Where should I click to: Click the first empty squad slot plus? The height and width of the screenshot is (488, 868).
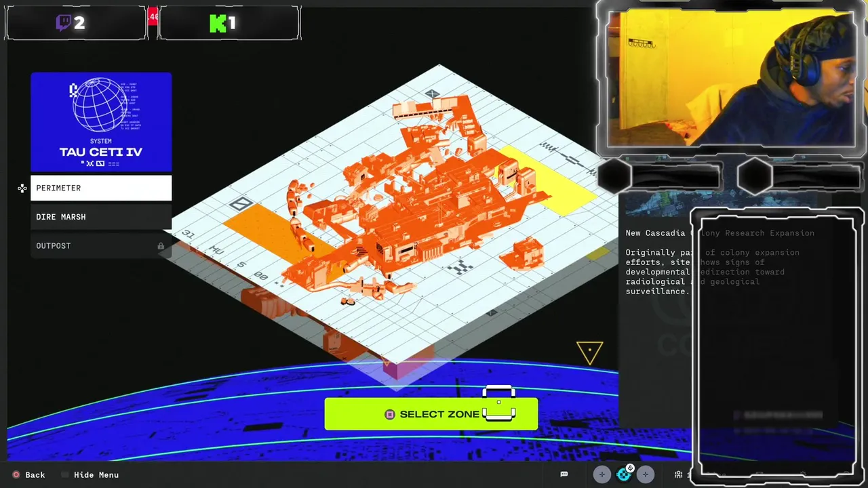[602, 474]
